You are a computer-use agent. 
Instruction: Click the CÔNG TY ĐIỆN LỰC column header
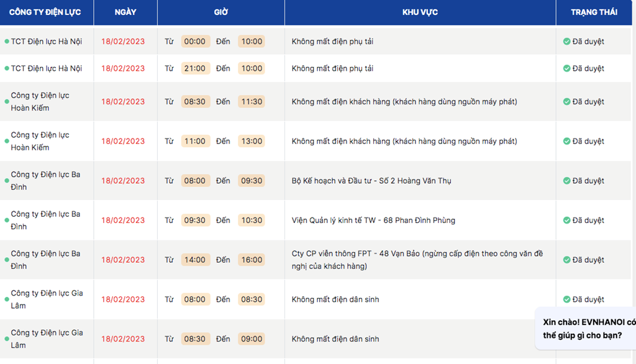click(x=47, y=12)
